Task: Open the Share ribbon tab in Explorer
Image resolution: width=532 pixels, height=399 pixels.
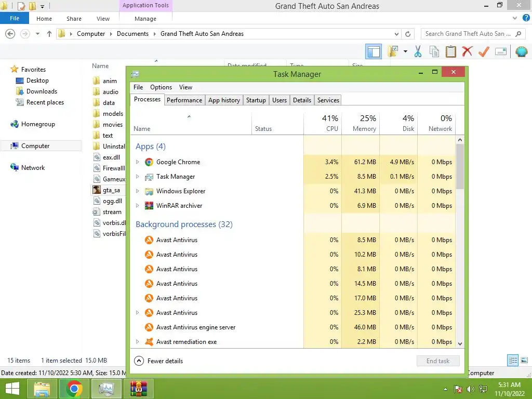Action: click(x=74, y=19)
